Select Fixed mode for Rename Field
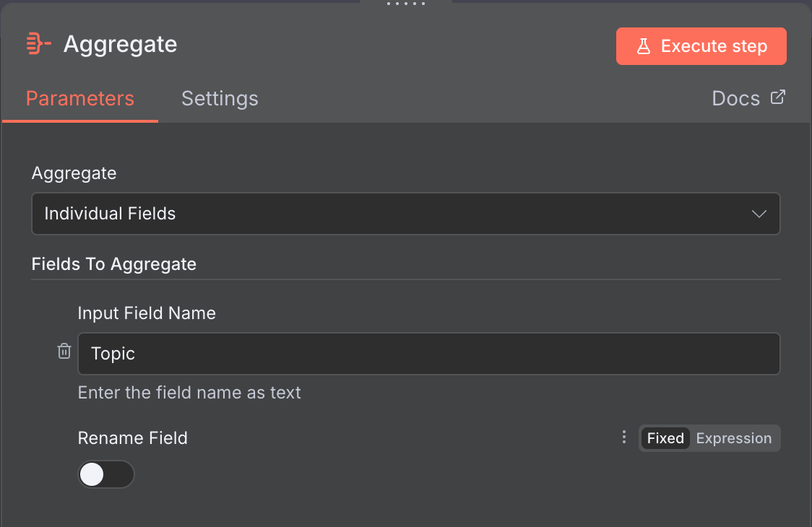 tap(664, 437)
